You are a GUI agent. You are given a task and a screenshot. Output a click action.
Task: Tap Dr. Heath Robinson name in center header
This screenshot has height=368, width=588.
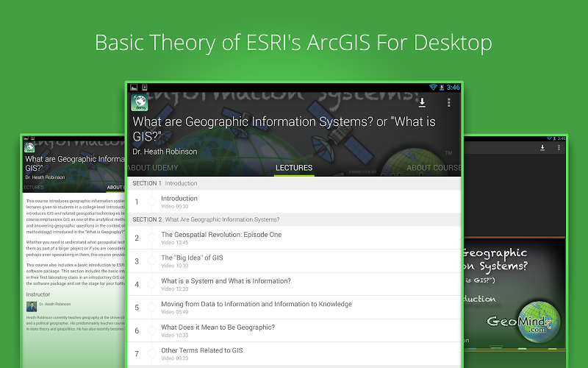pos(165,152)
